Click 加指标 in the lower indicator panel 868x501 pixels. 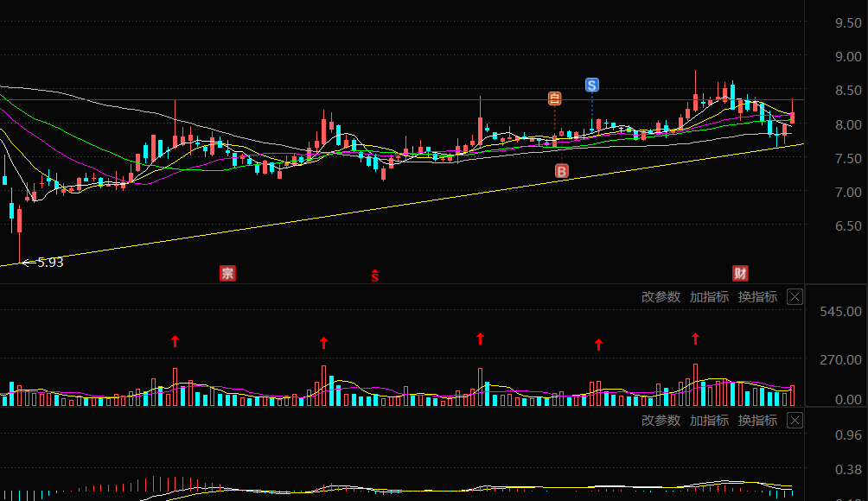[709, 421]
